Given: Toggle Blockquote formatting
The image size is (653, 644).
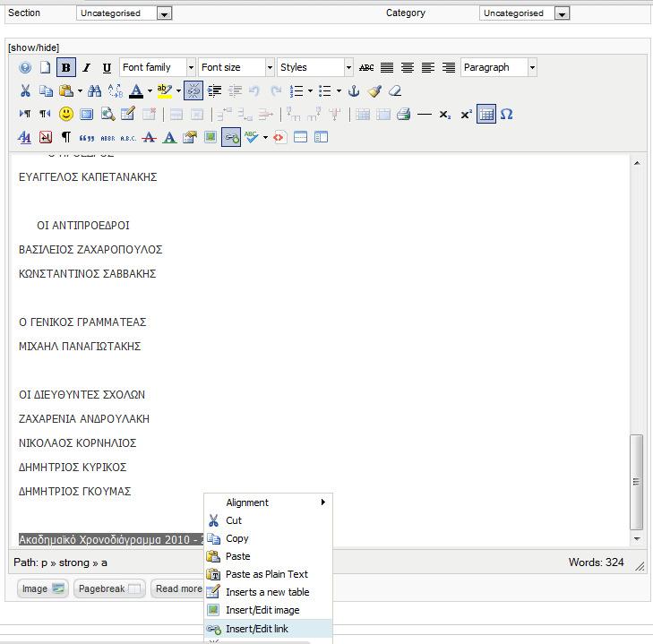Looking at the screenshot, I should coord(87,138).
